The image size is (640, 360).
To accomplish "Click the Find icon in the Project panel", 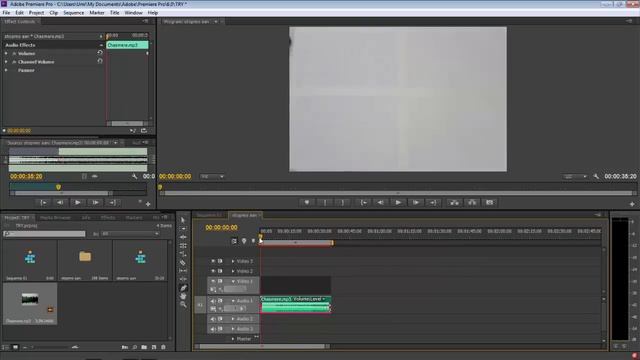I will pos(134,347).
